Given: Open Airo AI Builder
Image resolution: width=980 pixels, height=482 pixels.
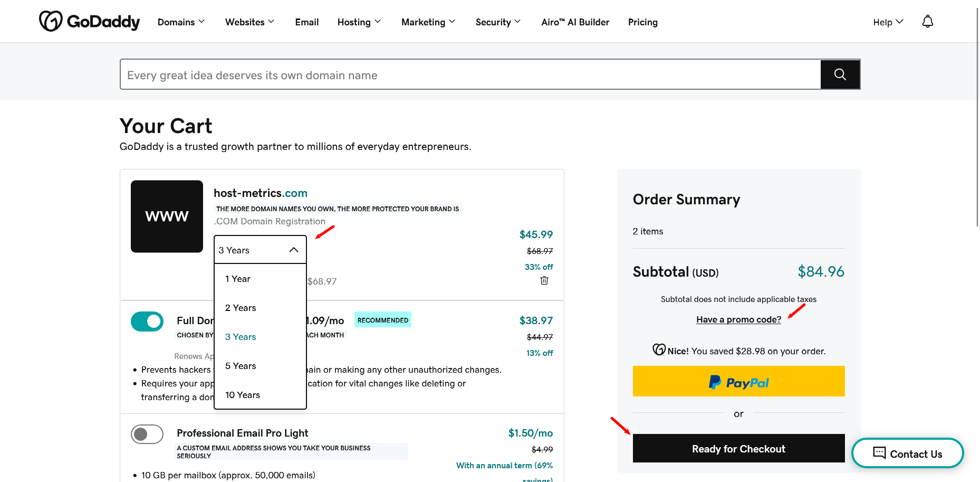Looking at the screenshot, I should click(x=575, y=22).
